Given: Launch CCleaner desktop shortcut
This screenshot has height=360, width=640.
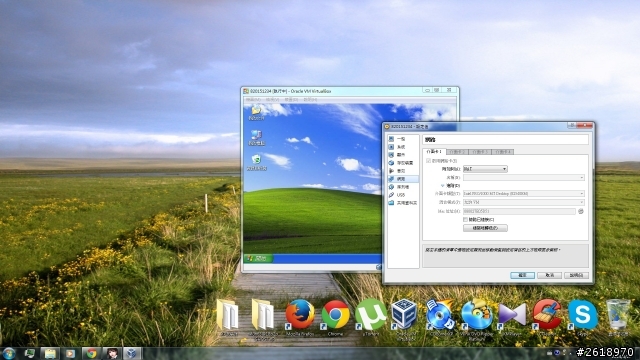Looking at the screenshot, I should point(547,317).
